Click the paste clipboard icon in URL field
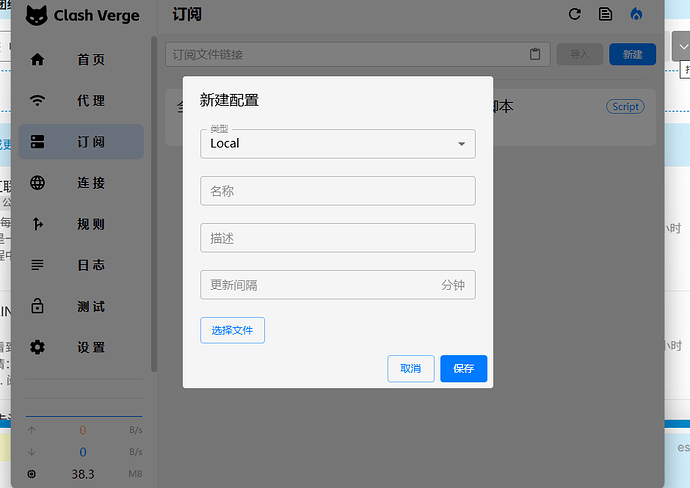The width and height of the screenshot is (690, 488). [x=535, y=54]
